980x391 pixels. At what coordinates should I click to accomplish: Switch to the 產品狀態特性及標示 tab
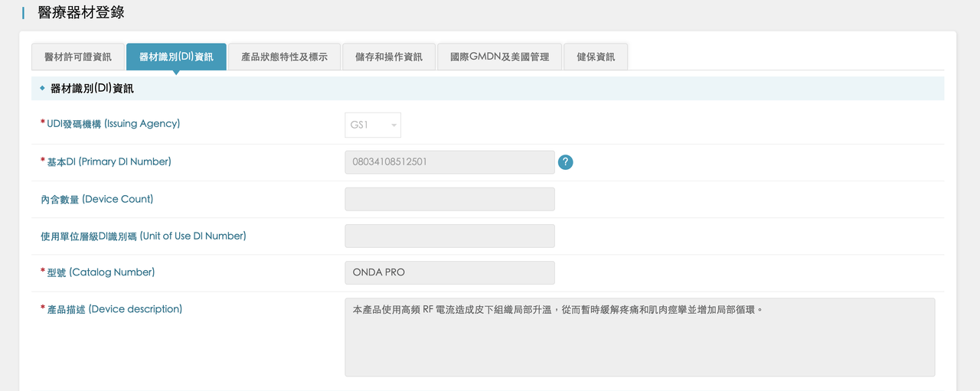[284, 57]
